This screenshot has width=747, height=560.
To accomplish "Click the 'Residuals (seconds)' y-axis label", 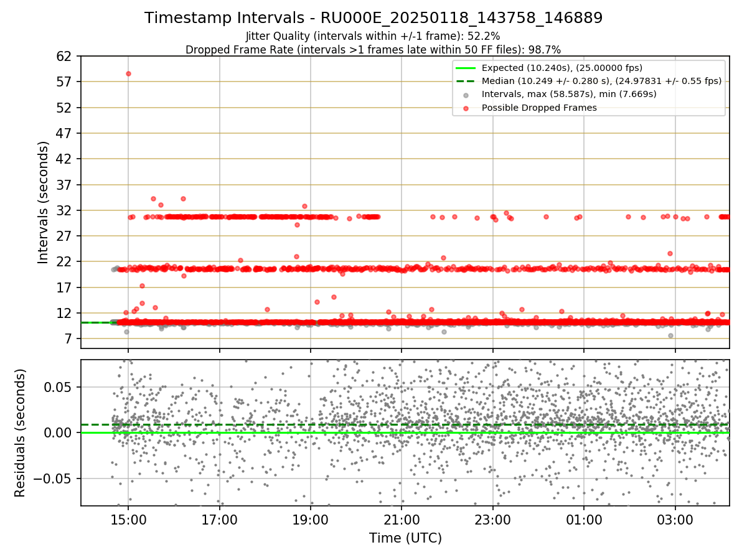I will 21,432.
